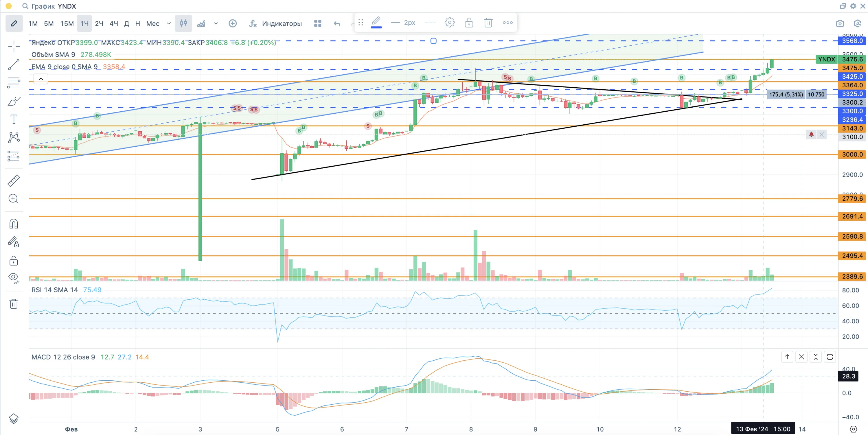This screenshot has height=435, width=868.
Task: Select the 2Ч timeframe
Action: pyautogui.click(x=99, y=24)
